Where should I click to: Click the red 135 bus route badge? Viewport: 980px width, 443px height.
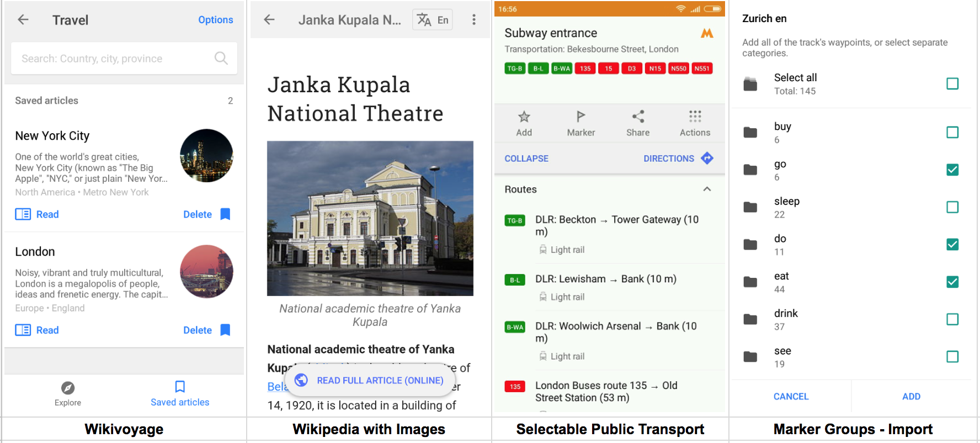[585, 68]
